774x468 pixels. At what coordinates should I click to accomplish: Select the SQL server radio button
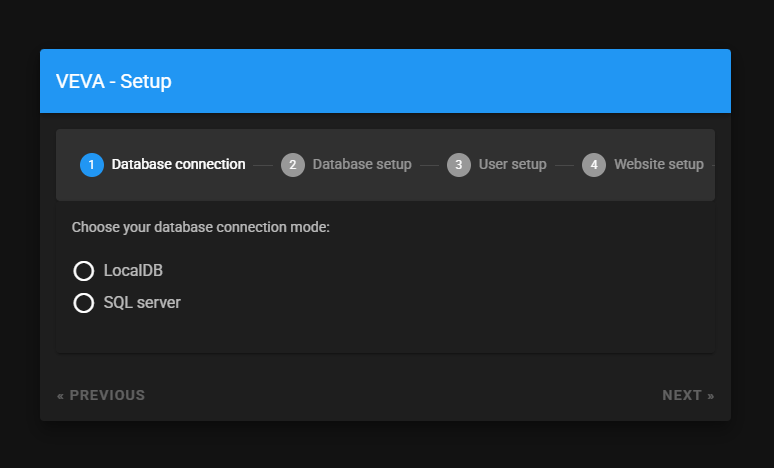[x=83, y=303]
